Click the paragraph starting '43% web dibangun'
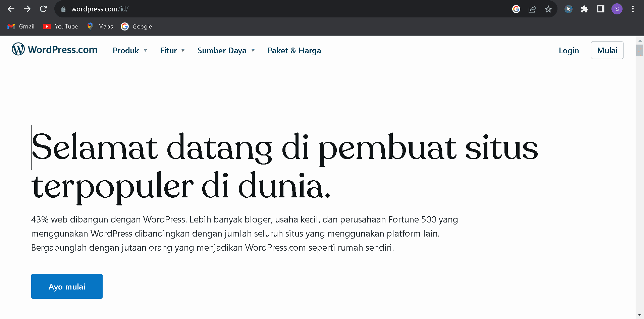 pyautogui.click(x=245, y=234)
